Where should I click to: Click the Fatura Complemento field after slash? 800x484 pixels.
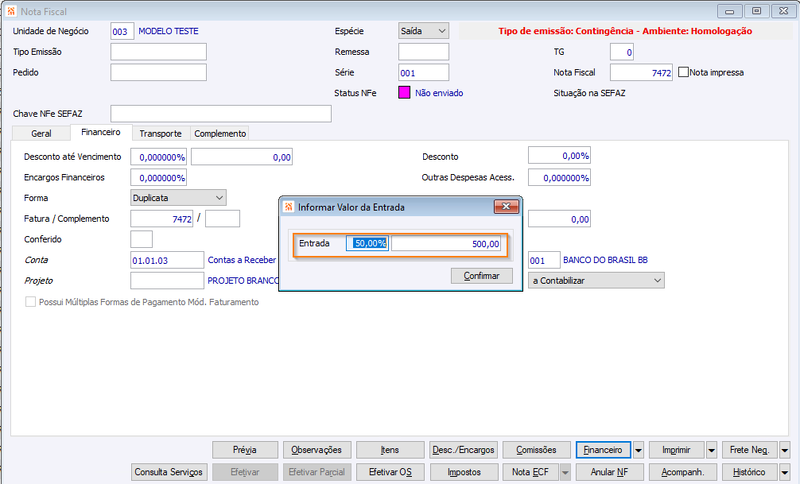[x=222, y=219]
